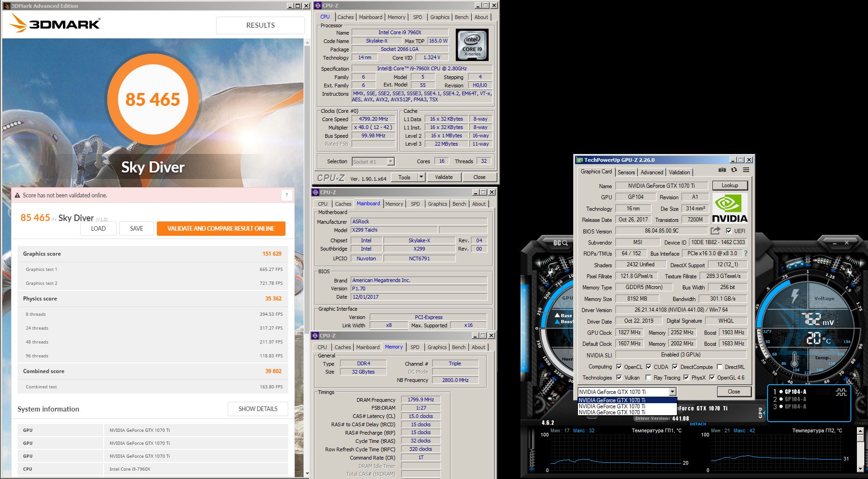Select GPU 2 GP104-A in Afterburner

pyautogui.click(x=790, y=399)
